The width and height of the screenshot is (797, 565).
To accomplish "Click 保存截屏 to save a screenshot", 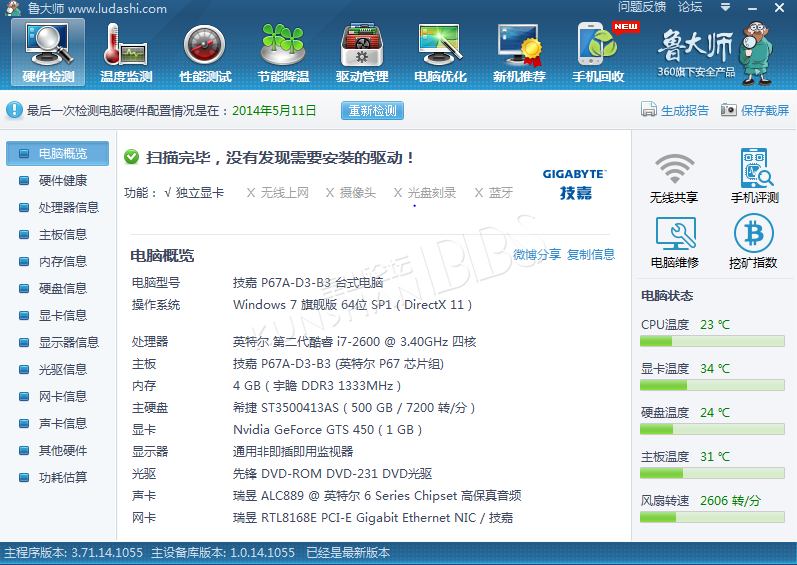I will 755,111.
